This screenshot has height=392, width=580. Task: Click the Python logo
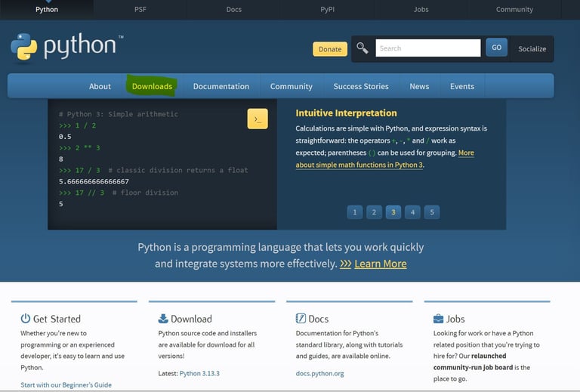(x=66, y=47)
